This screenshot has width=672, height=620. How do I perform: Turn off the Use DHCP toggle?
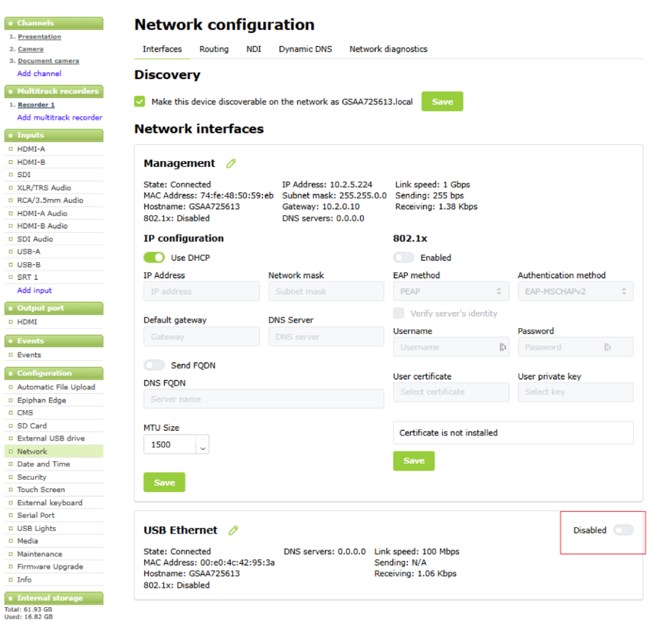[x=154, y=258]
